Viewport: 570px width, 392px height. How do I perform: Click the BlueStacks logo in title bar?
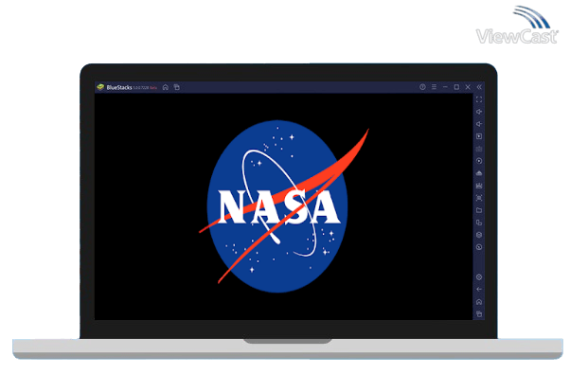pyautogui.click(x=100, y=87)
